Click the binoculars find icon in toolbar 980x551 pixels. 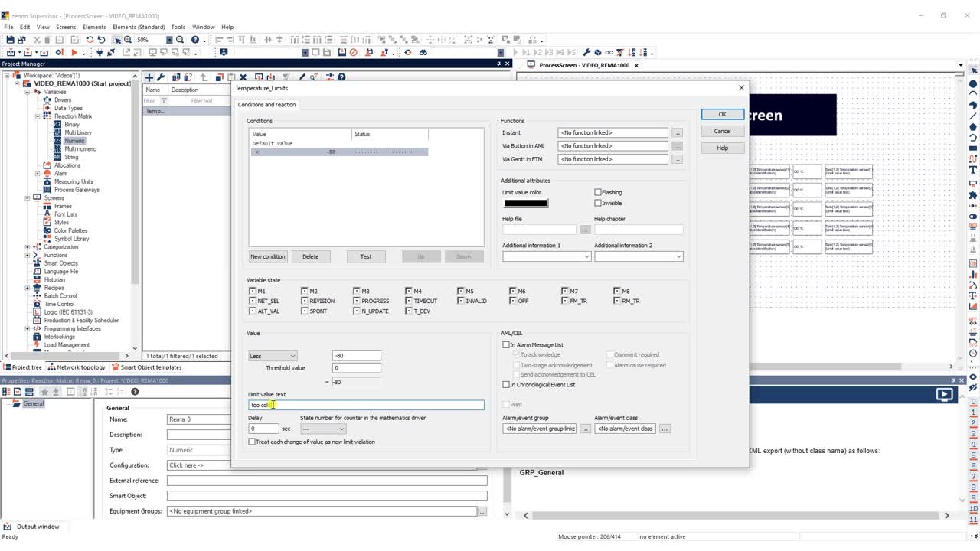[423, 52]
